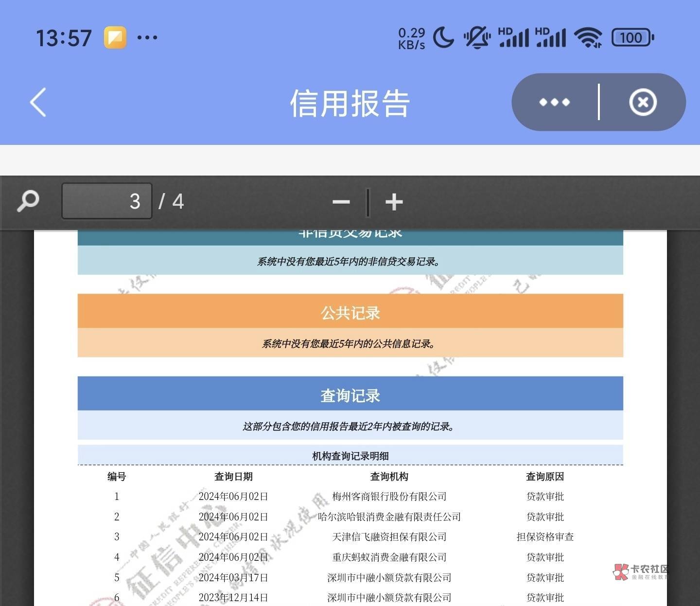Open the three-dot mini program menu
The width and height of the screenshot is (700, 606).
click(x=555, y=102)
